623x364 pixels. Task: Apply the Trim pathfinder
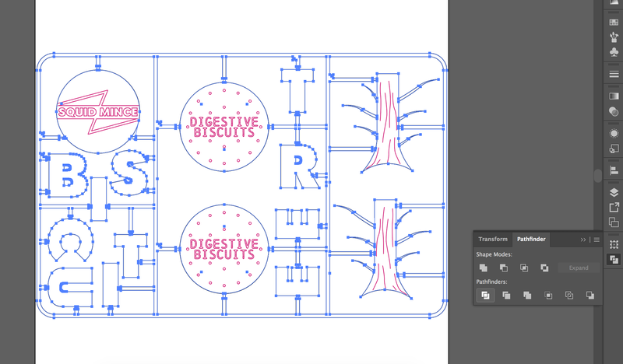(506, 296)
